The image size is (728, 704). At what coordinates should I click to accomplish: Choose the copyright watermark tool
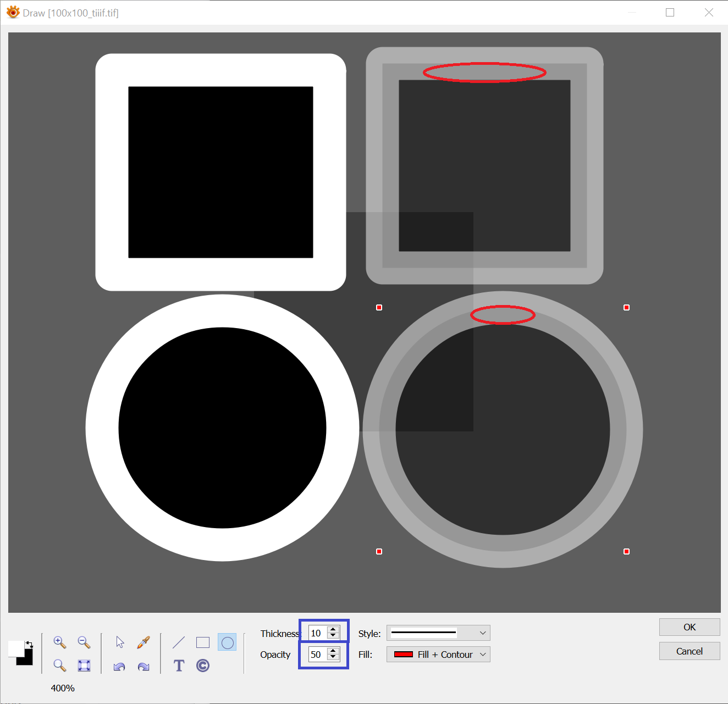203,666
